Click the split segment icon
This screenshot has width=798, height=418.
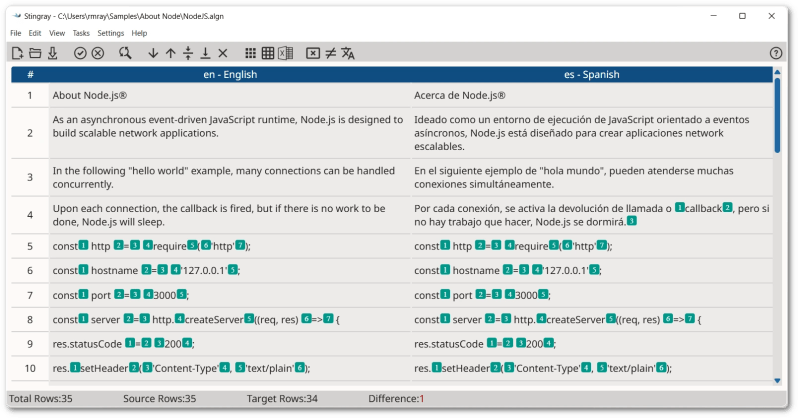(188, 53)
